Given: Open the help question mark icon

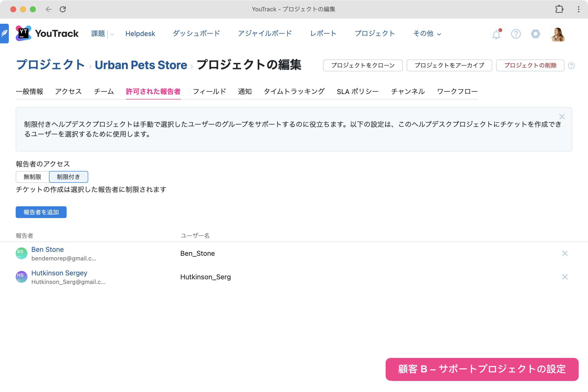Looking at the screenshot, I should coord(516,34).
